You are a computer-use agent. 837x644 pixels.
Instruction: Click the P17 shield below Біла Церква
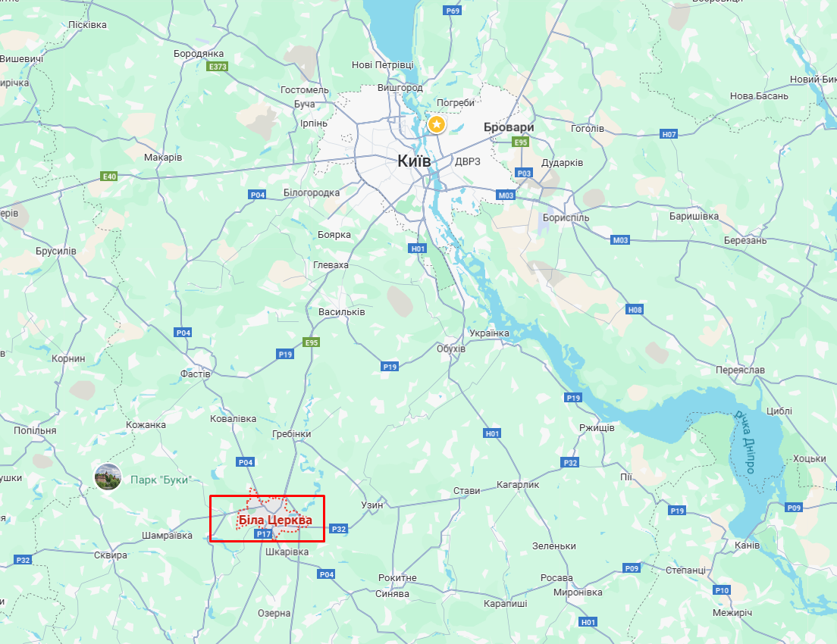pos(264,534)
